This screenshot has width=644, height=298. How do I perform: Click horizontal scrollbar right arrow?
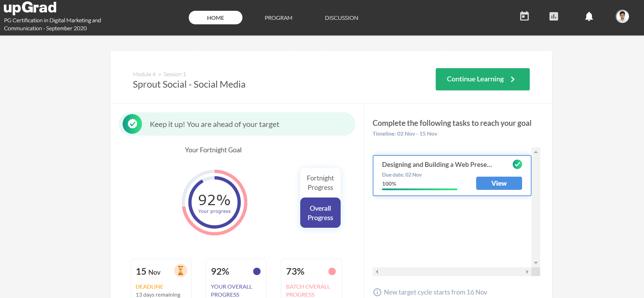click(527, 272)
